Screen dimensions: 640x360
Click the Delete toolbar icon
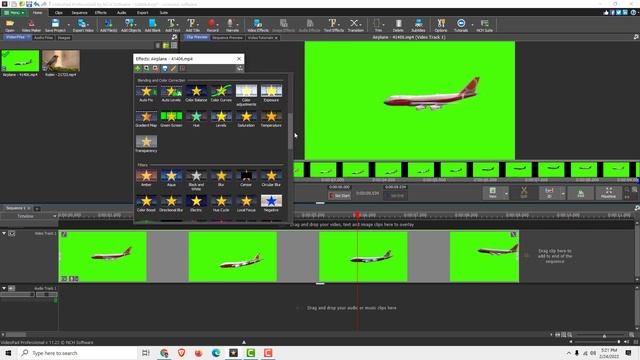[398, 25]
